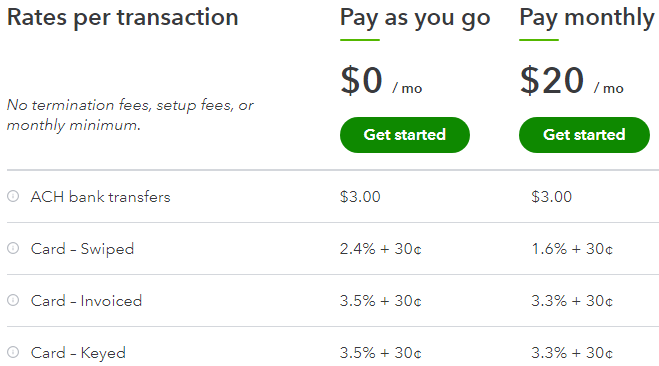Click the ACH bank transfers label

pyautogui.click(x=100, y=197)
